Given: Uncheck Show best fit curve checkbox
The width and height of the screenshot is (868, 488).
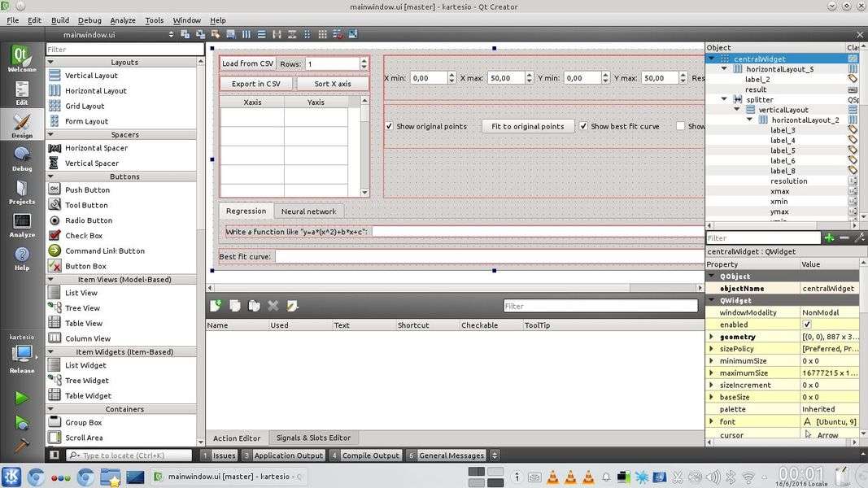Looking at the screenshot, I should click(583, 127).
